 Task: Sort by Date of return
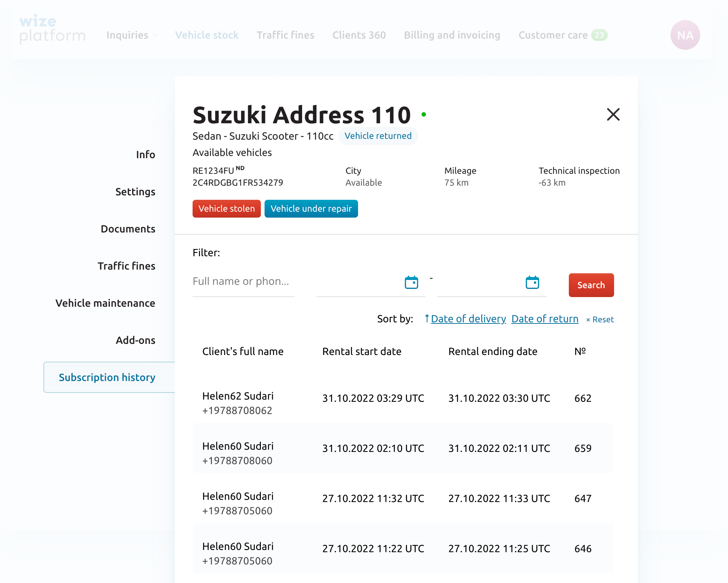[545, 319]
